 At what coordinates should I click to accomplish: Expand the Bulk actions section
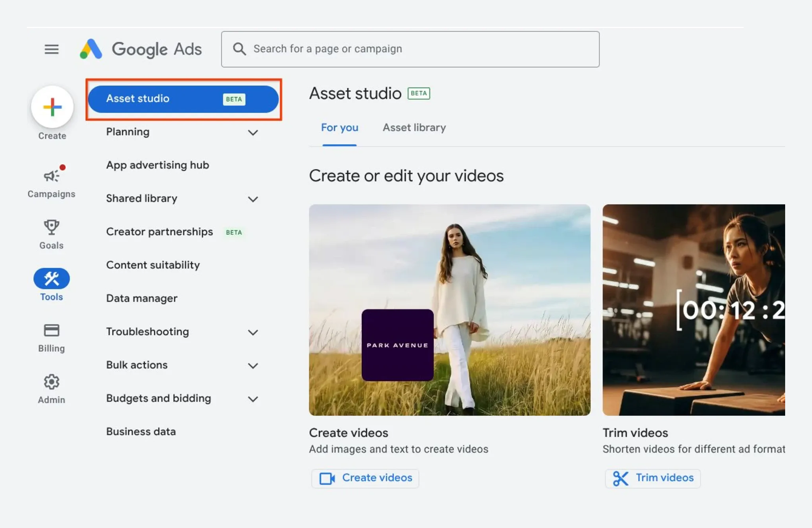point(253,366)
